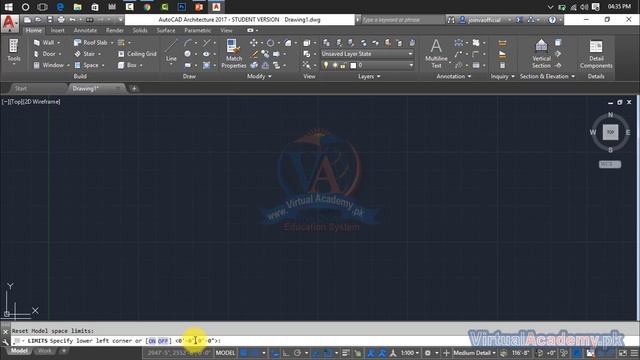
Task: Click the Model layout tab
Action: pyautogui.click(x=19, y=351)
